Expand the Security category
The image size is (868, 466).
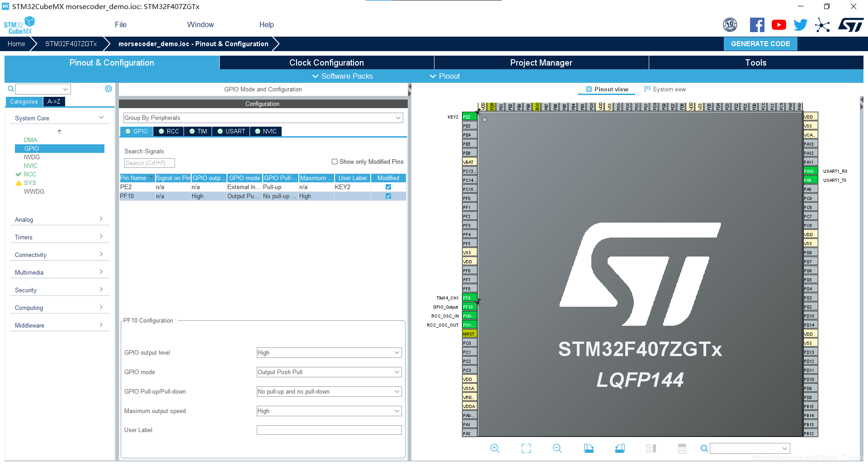pos(59,290)
